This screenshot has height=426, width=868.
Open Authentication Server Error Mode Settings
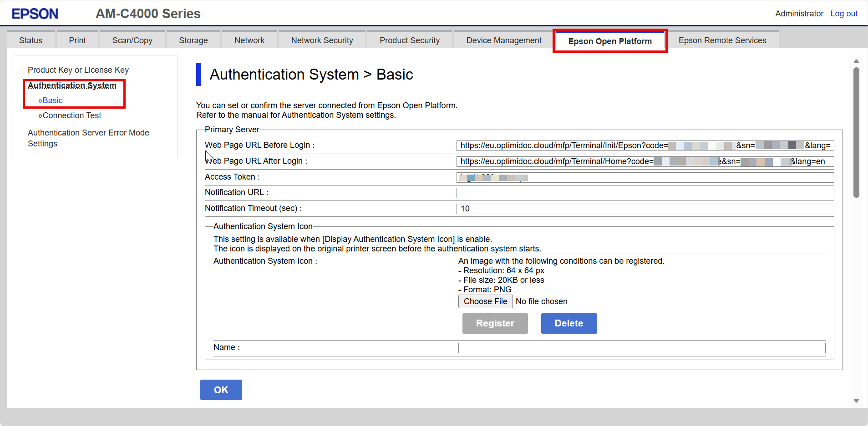click(x=88, y=138)
